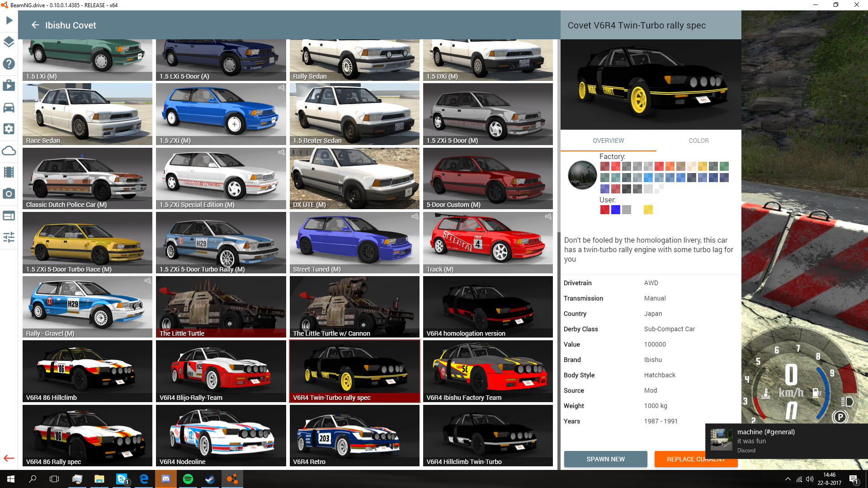Open the notification center icon

[854, 479]
